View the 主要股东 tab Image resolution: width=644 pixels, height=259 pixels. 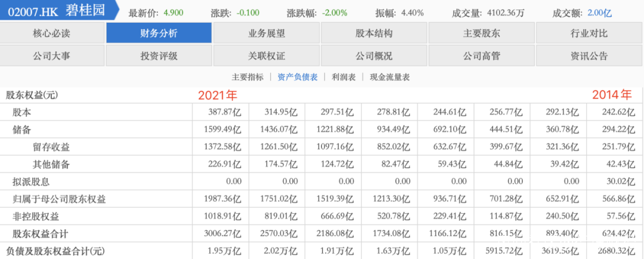pos(482,33)
